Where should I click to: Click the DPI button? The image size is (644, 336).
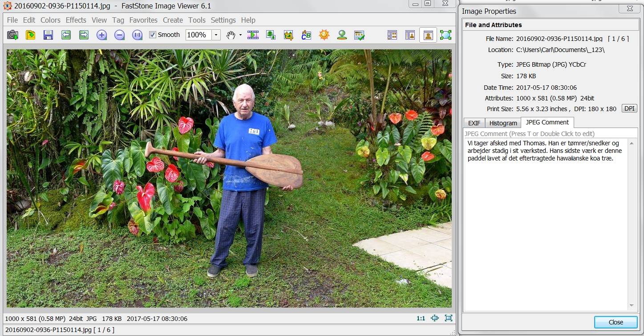629,108
